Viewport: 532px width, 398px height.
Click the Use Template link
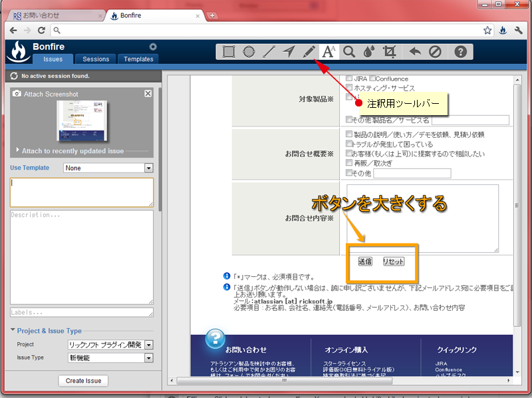(29, 168)
